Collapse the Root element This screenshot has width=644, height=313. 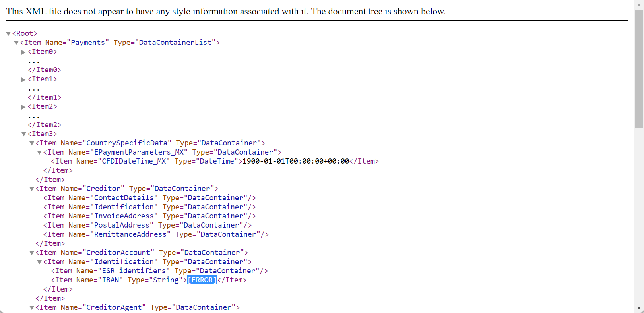pos(8,34)
